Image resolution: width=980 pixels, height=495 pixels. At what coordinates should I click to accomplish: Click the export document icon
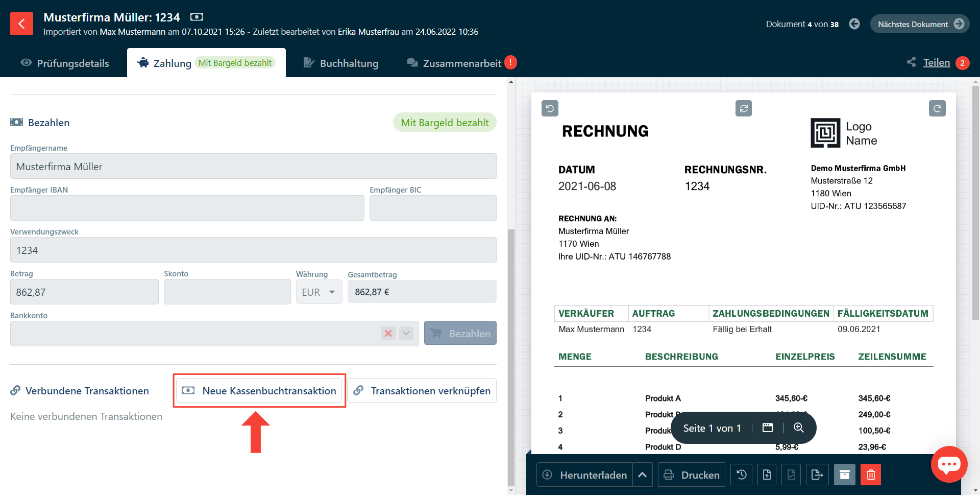pos(817,475)
